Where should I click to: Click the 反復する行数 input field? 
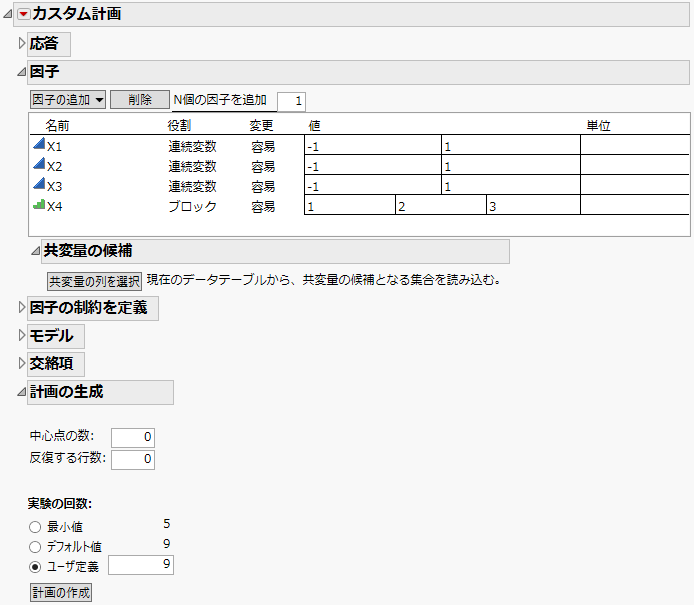(133, 459)
